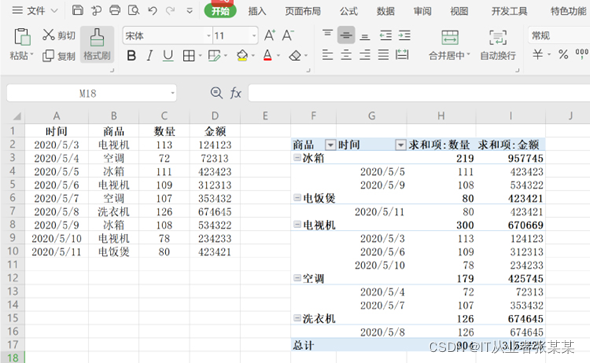Image resolution: width=590 pixels, height=363 pixels.
Task: Collapse the 电视机 pivot group
Action: pos(297,225)
